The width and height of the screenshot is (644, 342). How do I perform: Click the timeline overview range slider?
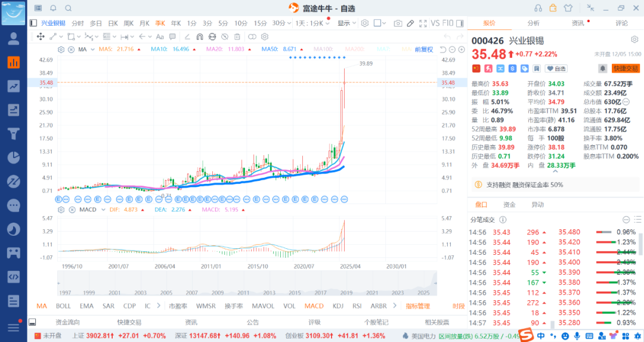coord(247,284)
